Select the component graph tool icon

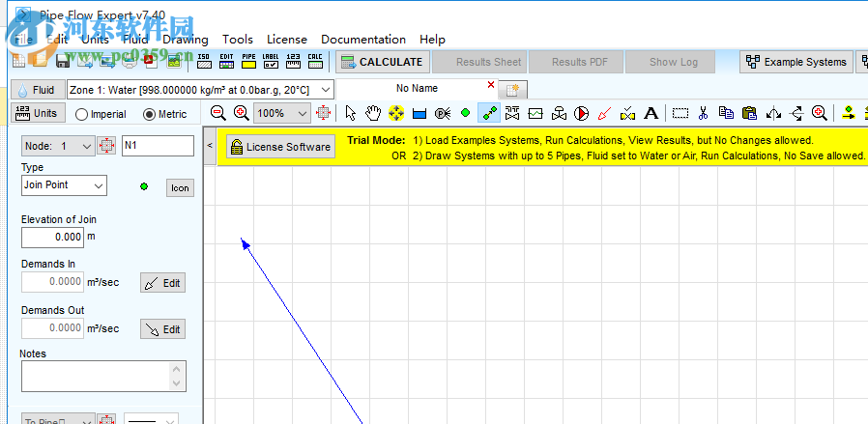coord(535,113)
